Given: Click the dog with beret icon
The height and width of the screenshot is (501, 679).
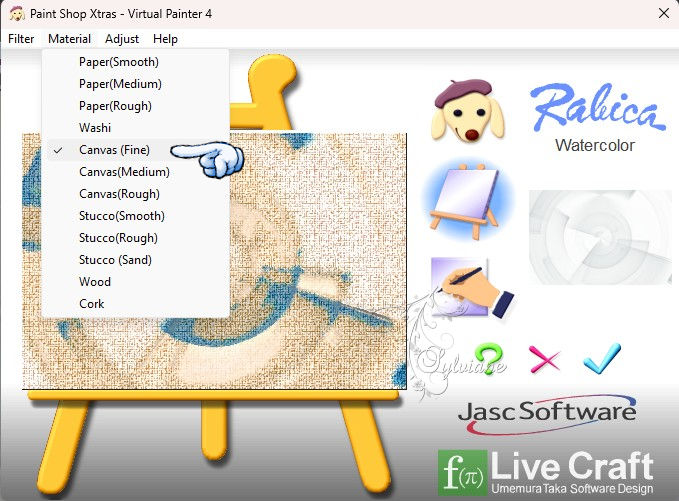Looking at the screenshot, I should [468, 110].
